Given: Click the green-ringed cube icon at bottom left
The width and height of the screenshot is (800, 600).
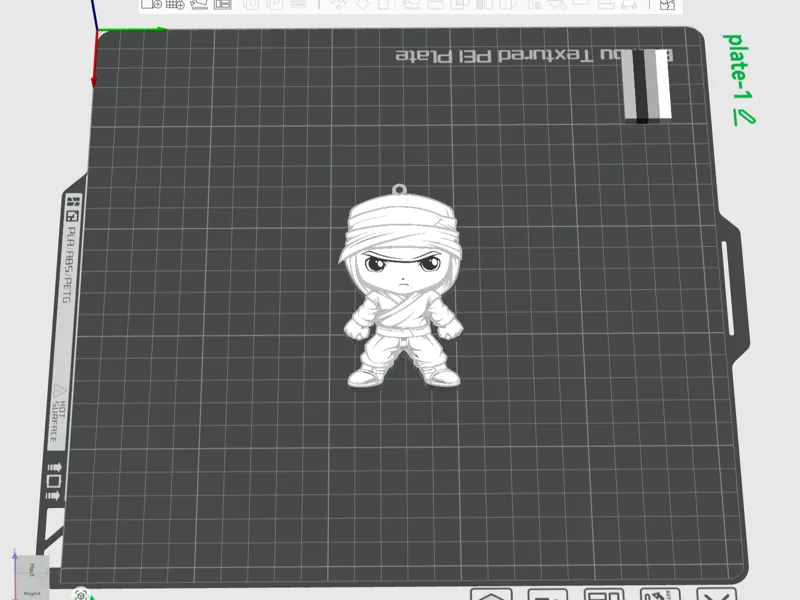Looking at the screenshot, I should click(81, 594).
